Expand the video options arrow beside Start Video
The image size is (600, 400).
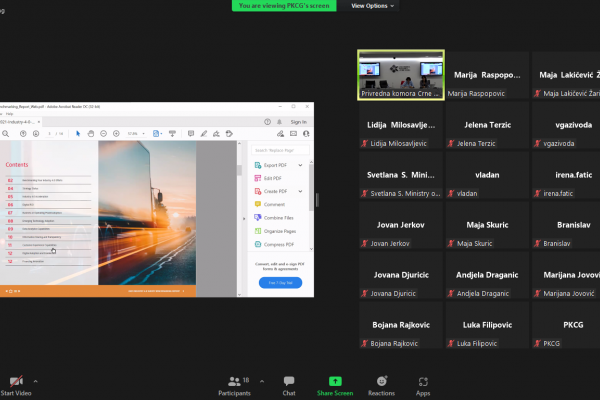click(36, 381)
